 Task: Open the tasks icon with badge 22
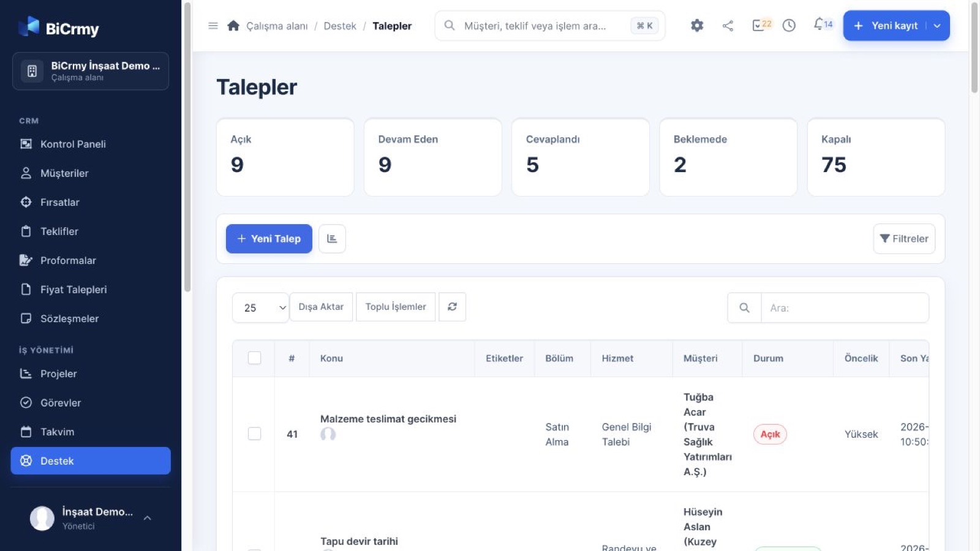[x=761, y=25]
